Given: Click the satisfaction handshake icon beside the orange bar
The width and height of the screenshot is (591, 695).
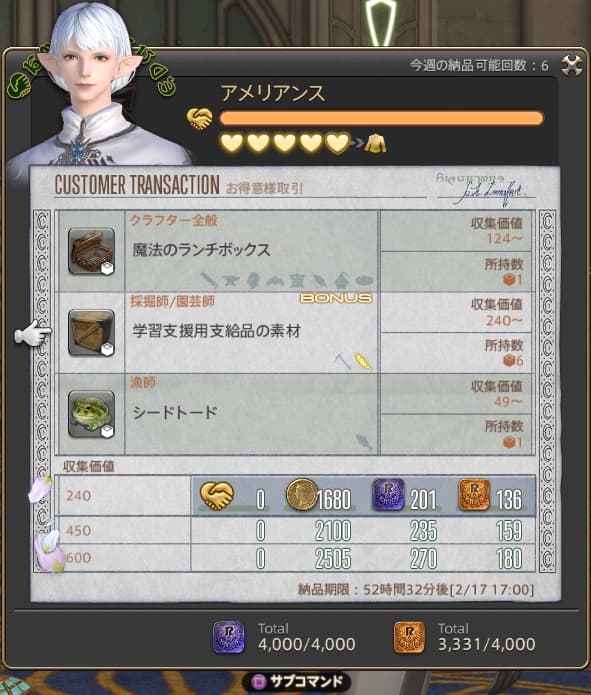Looking at the screenshot, I should click(199, 118).
